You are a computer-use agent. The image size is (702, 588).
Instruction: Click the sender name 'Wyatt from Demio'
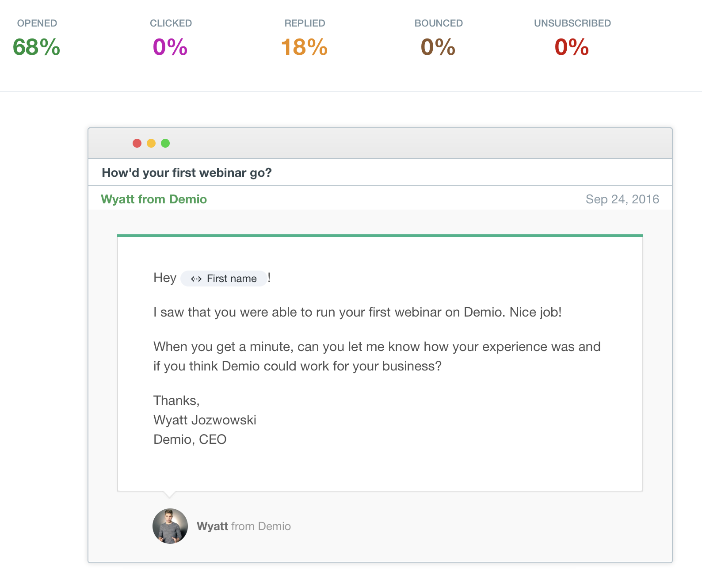pos(154,199)
